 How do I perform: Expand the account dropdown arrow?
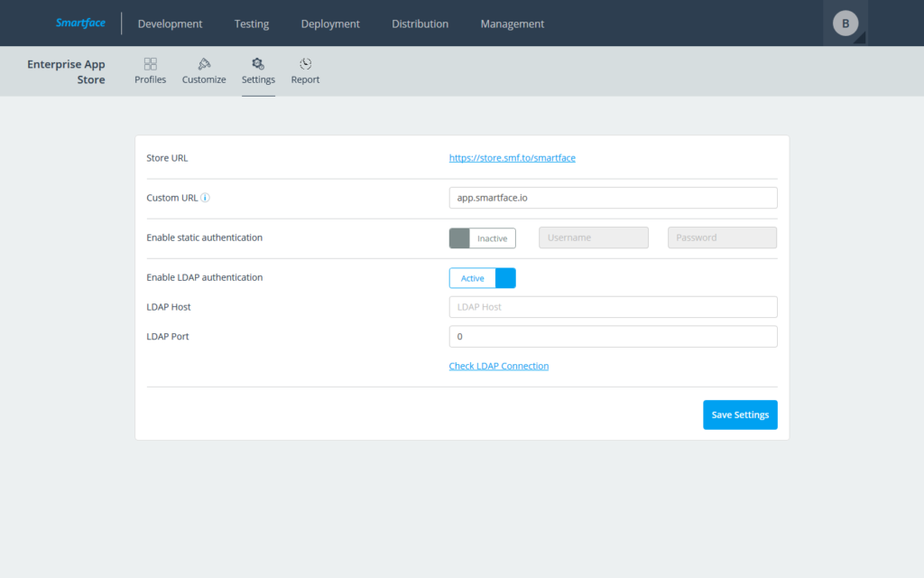862,36
